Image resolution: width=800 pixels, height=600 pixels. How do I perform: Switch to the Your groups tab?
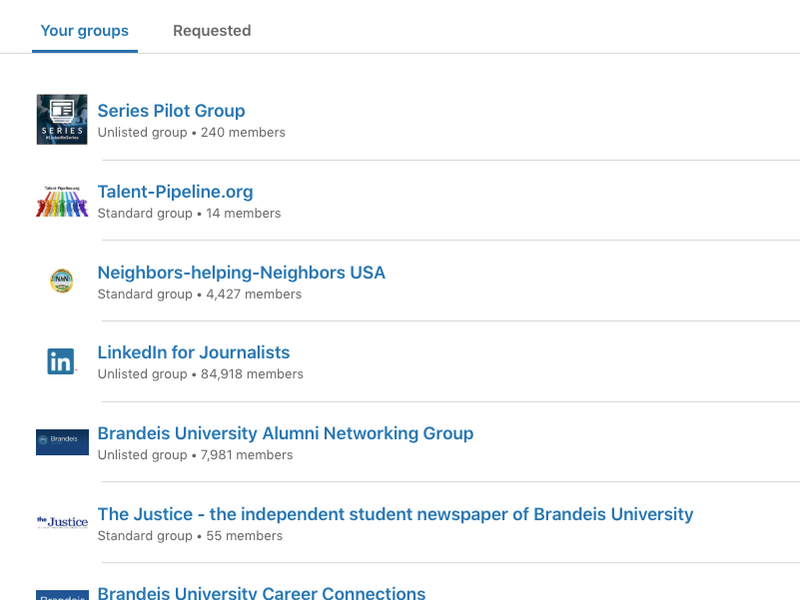85,31
